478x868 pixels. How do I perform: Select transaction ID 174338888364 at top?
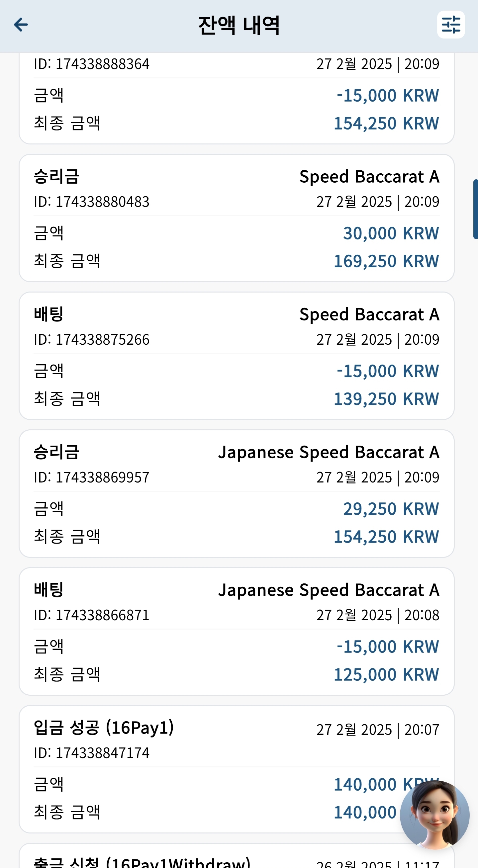[91, 64]
